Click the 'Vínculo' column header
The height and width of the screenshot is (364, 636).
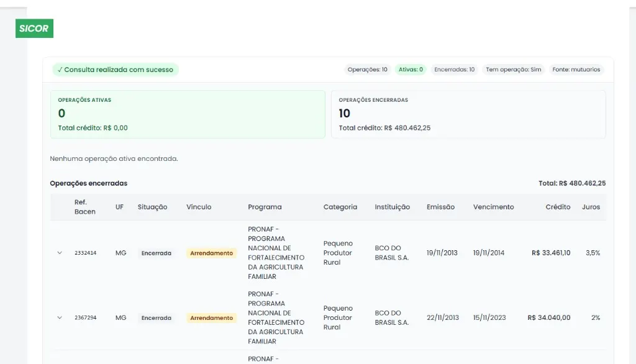tap(199, 207)
